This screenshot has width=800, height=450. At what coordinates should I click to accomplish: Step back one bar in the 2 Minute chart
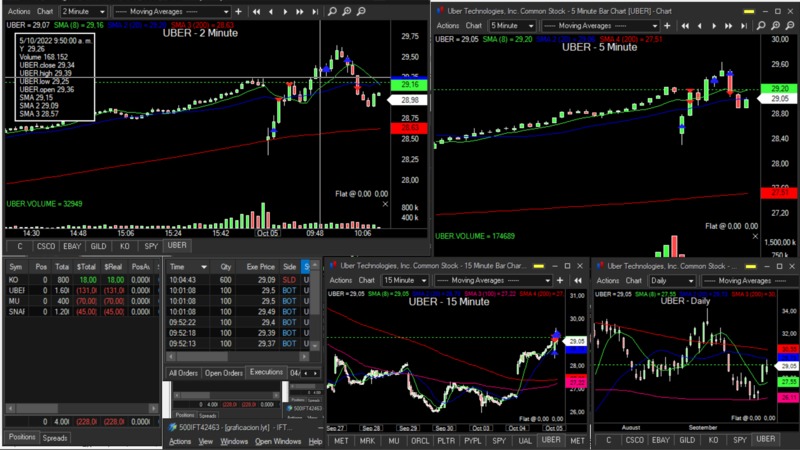271,11
